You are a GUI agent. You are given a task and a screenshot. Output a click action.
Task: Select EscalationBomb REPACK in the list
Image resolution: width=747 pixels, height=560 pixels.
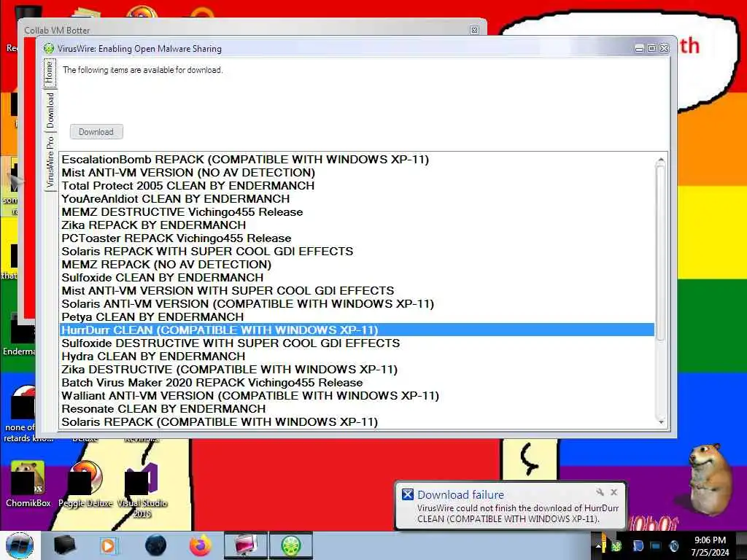click(357, 160)
